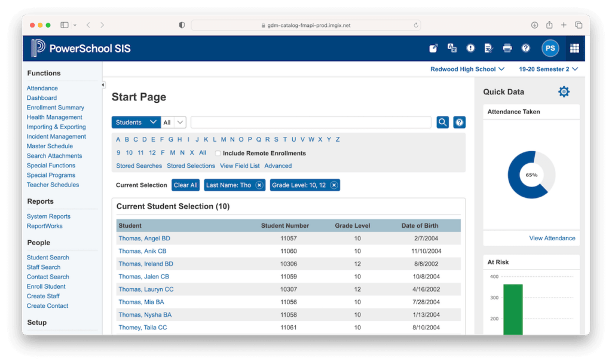Click date of birth 8/8/2002

[426, 264]
